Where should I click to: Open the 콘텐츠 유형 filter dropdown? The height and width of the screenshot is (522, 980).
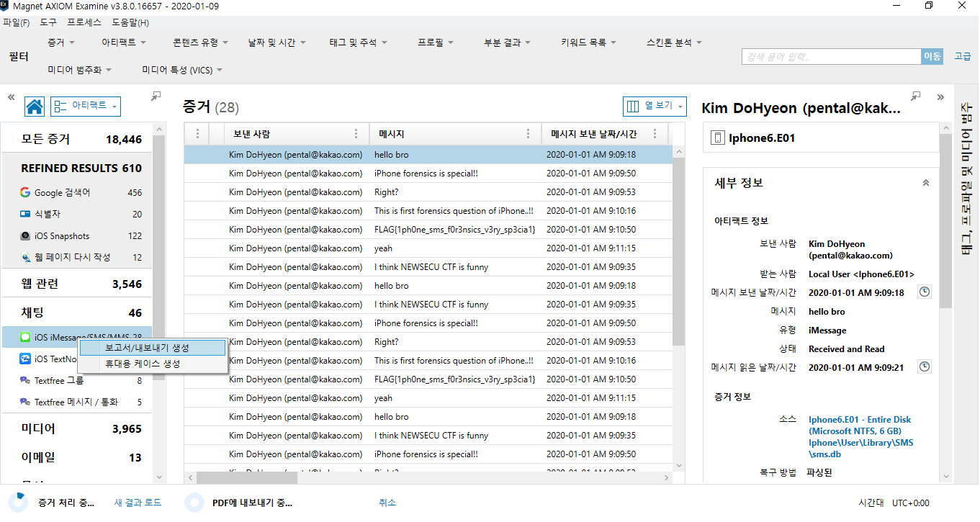click(201, 42)
